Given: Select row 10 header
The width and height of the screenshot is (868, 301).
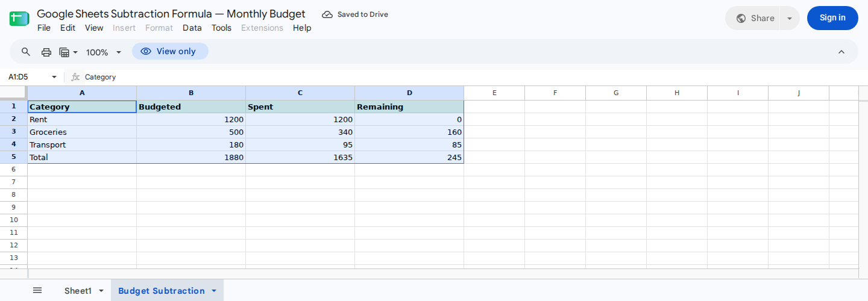Looking at the screenshot, I should point(14,220).
